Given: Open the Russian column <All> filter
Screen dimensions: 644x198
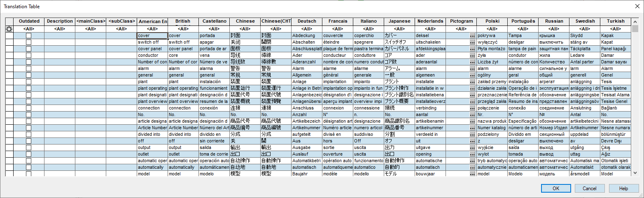Looking at the screenshot, I should (554, 29).
